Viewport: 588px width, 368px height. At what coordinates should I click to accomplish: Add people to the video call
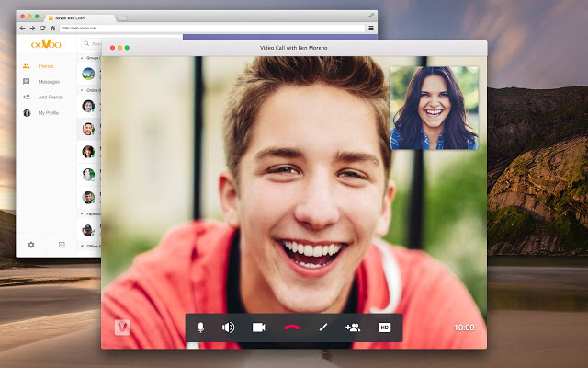tap(352, 328)
